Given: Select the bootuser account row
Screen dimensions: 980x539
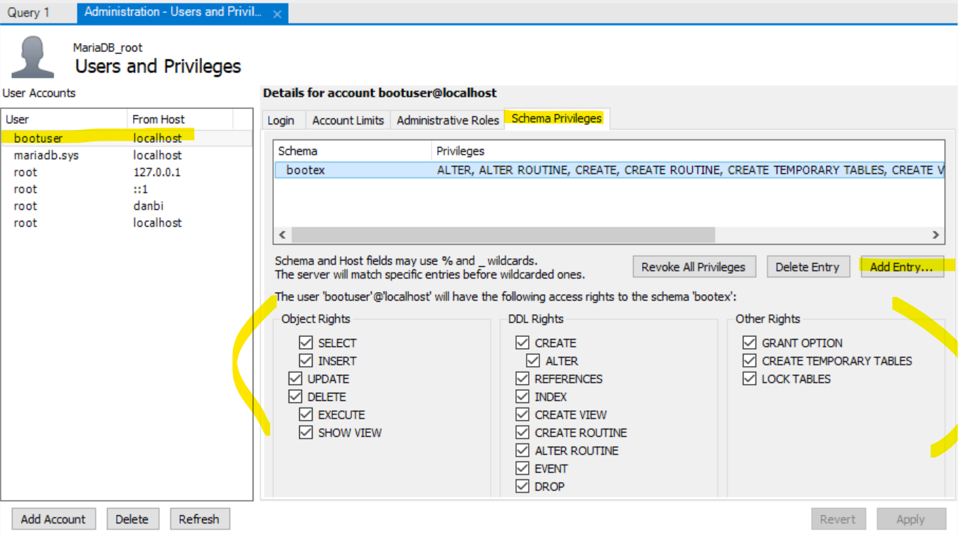Looking at the screenshot, I should (127, 138).
